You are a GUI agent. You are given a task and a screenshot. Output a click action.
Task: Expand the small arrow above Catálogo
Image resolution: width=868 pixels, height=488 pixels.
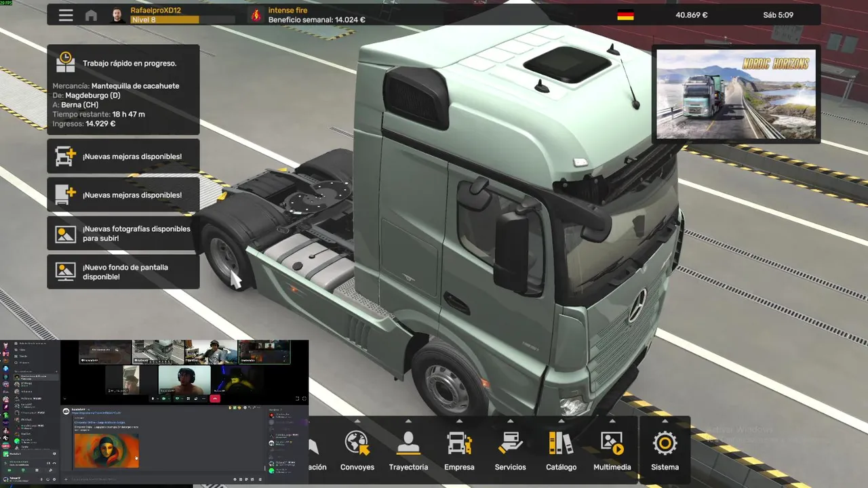pyautogui.click(x=561, y=421)
